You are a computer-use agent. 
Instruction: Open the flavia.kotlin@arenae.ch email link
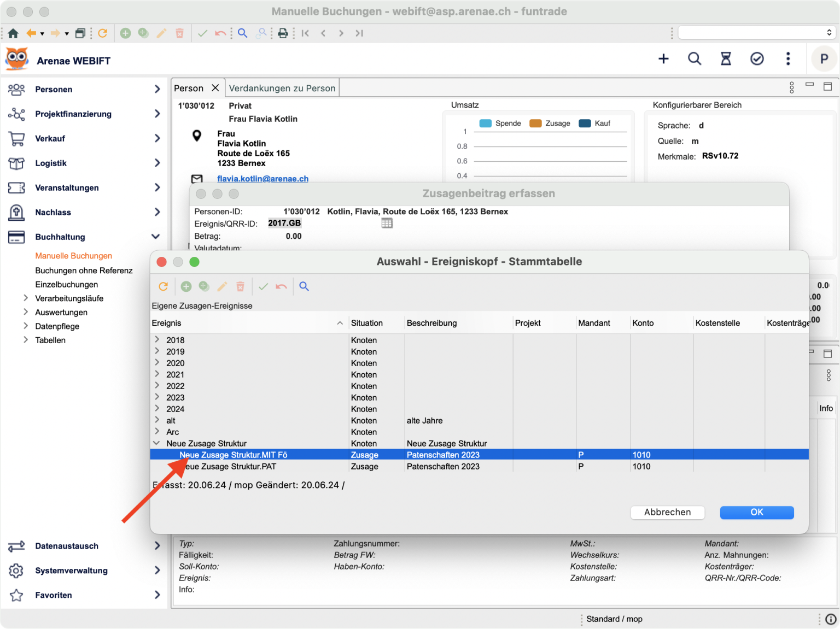coord(262,179)
